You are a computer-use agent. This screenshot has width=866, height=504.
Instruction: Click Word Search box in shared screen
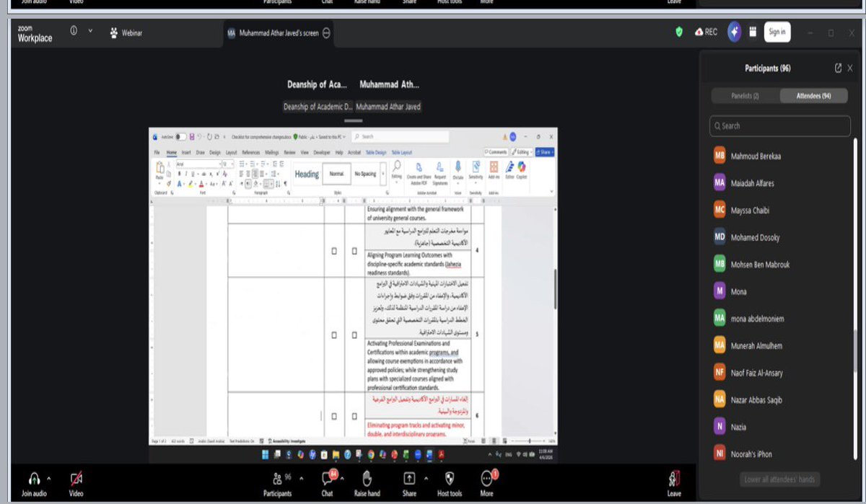(401, 136)
